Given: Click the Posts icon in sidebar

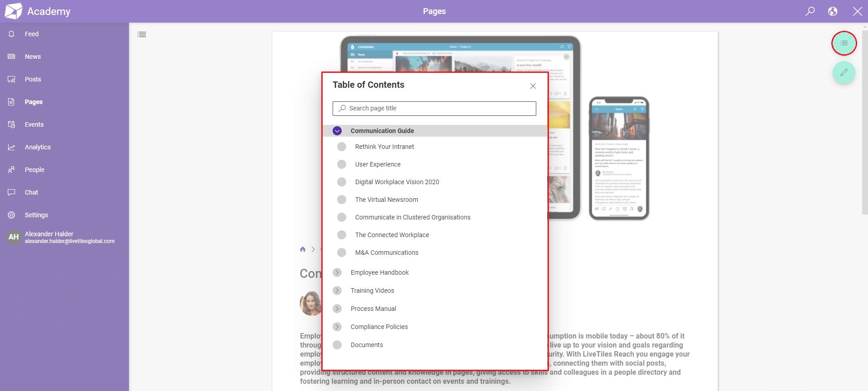Looking at the screenshot, I should tap(12, 79).
